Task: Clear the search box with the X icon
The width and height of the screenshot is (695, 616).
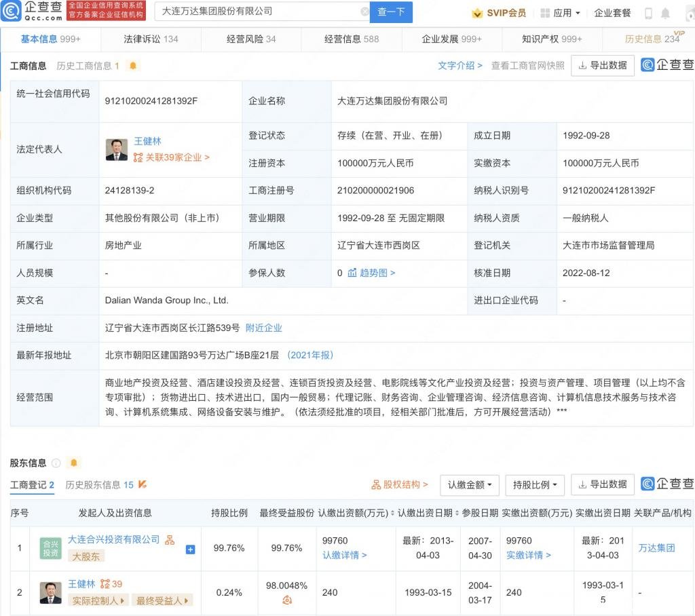Action: [364, 12]
